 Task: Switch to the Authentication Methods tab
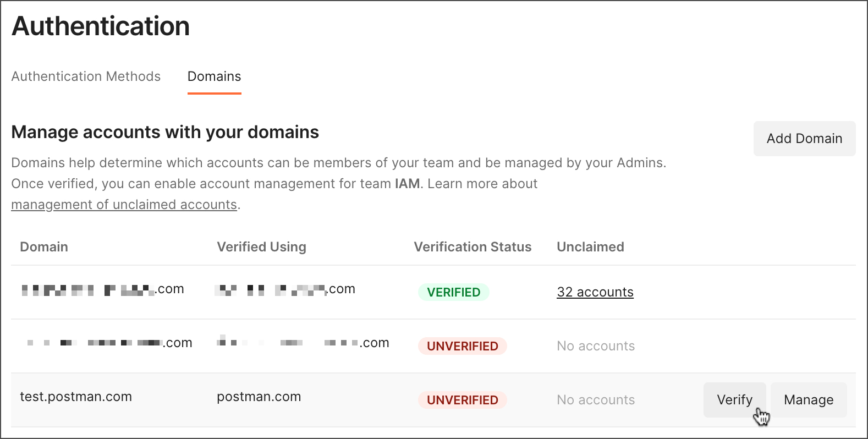click(x=86, y=76)
